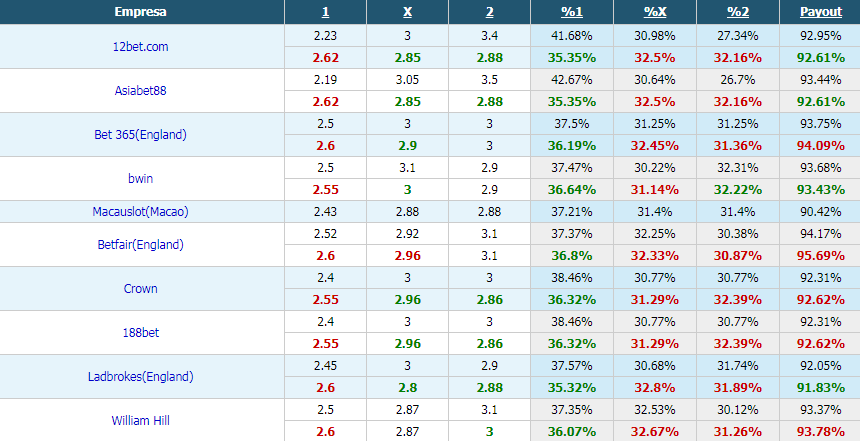The width and height of the screenshot is (860, 441).
Task: Select the red 32.8% cell for Ladbrokes
Action: click(x=655, y=387)
